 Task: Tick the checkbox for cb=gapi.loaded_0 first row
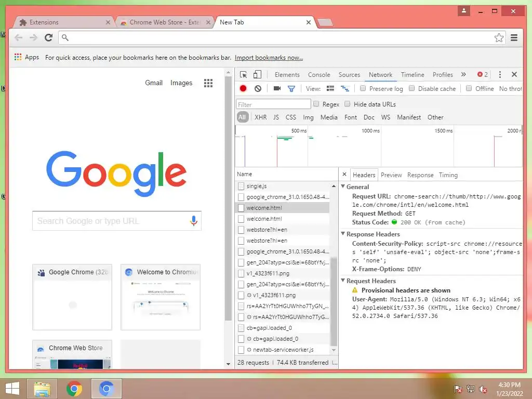pyautogui.click(x=241, y=328)
